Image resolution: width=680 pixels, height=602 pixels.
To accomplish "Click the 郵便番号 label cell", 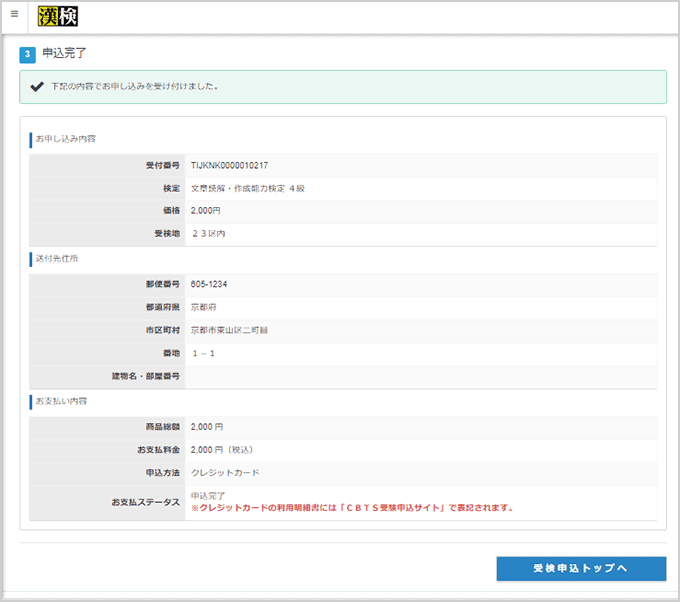I will point(107,284).
